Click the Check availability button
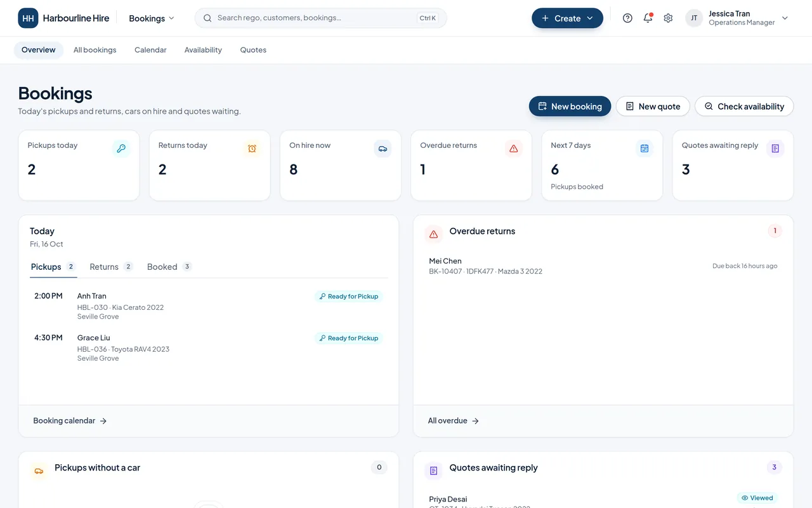 pos(744,106)
